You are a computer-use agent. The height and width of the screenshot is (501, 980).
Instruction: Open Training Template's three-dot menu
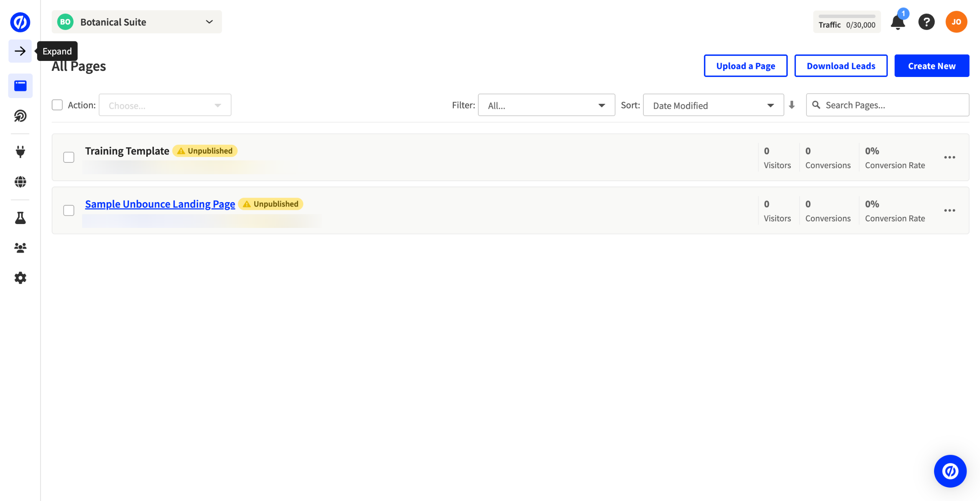pos(949,157)
